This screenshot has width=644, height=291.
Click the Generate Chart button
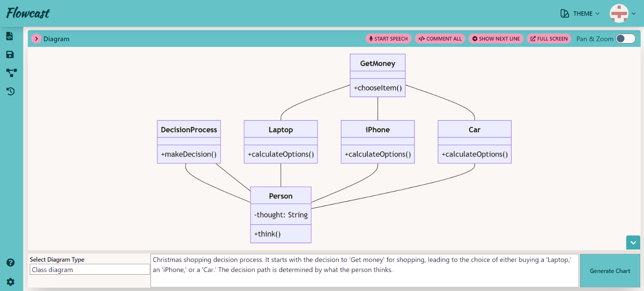(610, 270)
